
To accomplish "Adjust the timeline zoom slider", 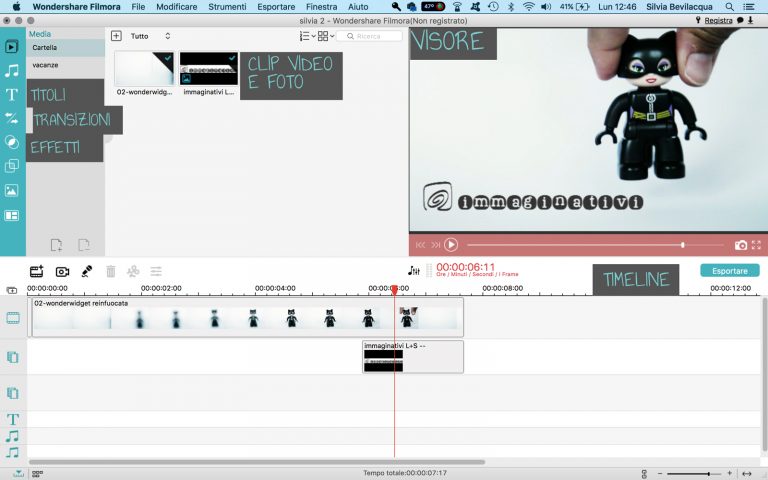I will pos(693,474).
